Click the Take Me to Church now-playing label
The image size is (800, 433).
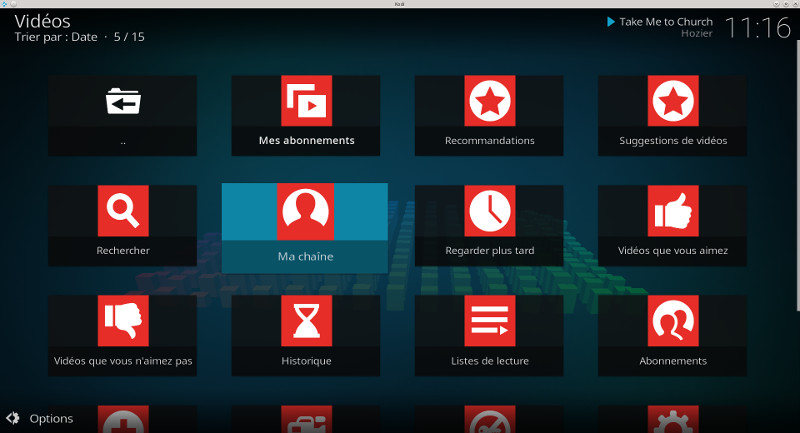(x=665, y=22)
